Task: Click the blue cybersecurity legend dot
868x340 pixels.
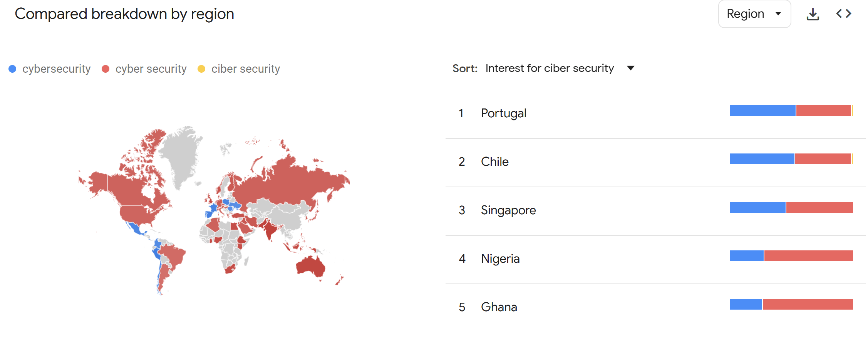Action: 12,69
